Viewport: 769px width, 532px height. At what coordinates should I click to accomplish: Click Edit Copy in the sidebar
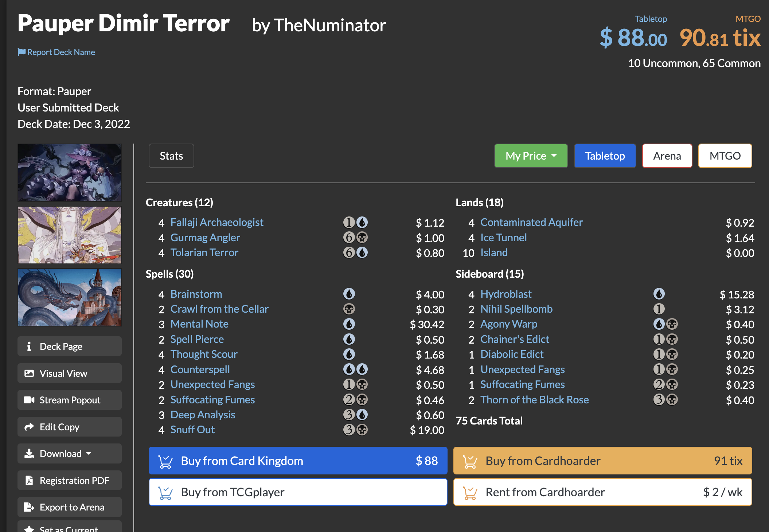[70, 427]
